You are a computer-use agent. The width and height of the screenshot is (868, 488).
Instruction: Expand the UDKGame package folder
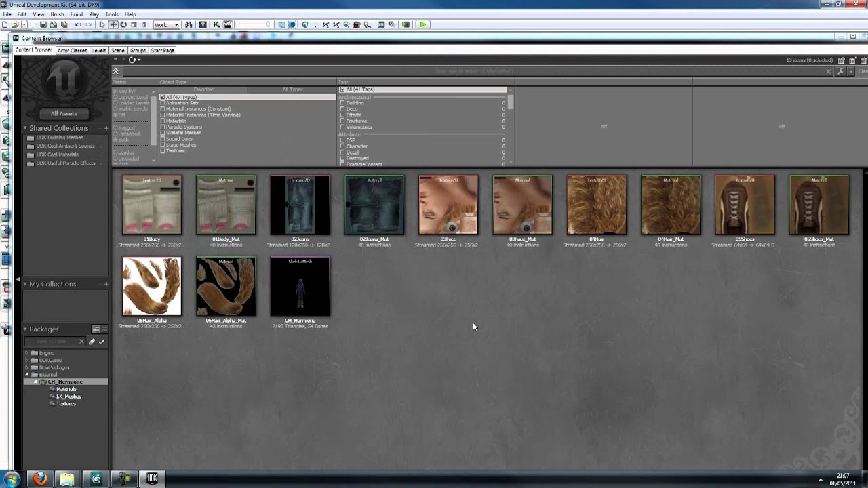(27, 361)
